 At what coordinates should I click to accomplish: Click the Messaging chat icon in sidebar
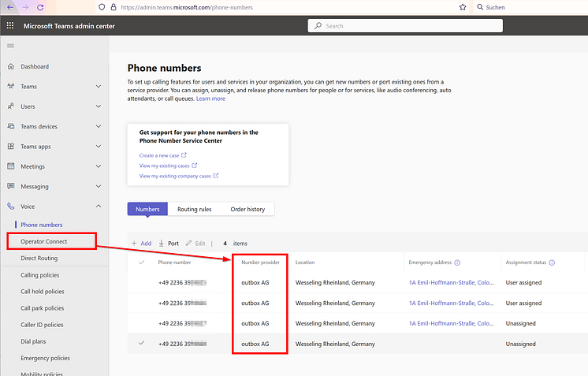pyautogui.click(x=11, y=186)
